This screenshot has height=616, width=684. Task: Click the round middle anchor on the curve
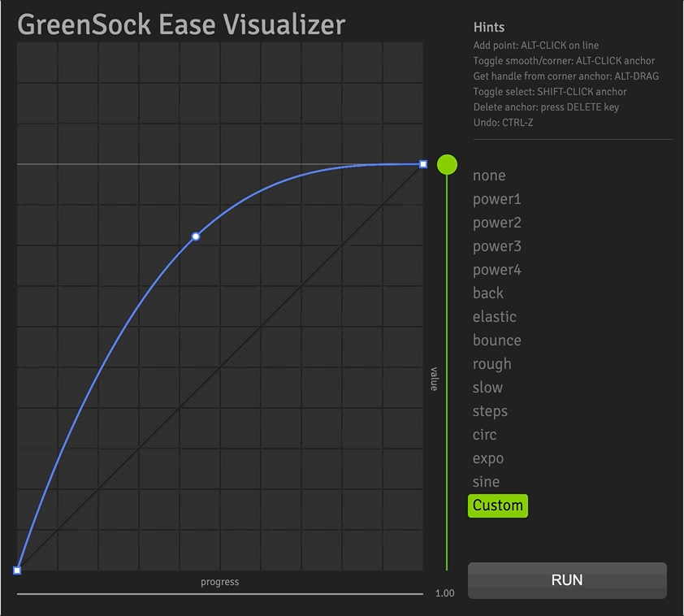click(x=196, y=236)
